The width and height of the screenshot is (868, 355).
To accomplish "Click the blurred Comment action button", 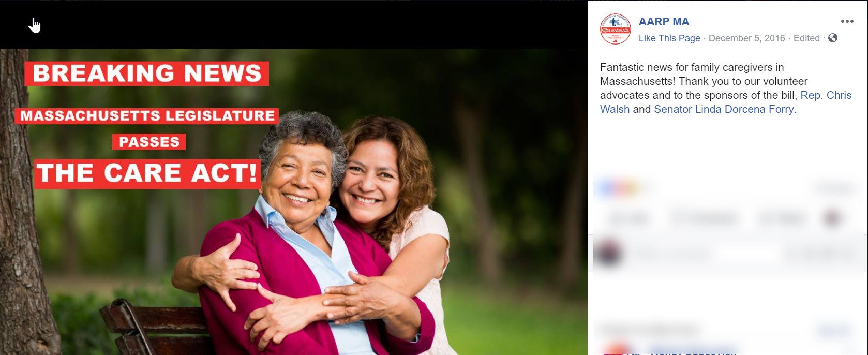I will (705, 219).
